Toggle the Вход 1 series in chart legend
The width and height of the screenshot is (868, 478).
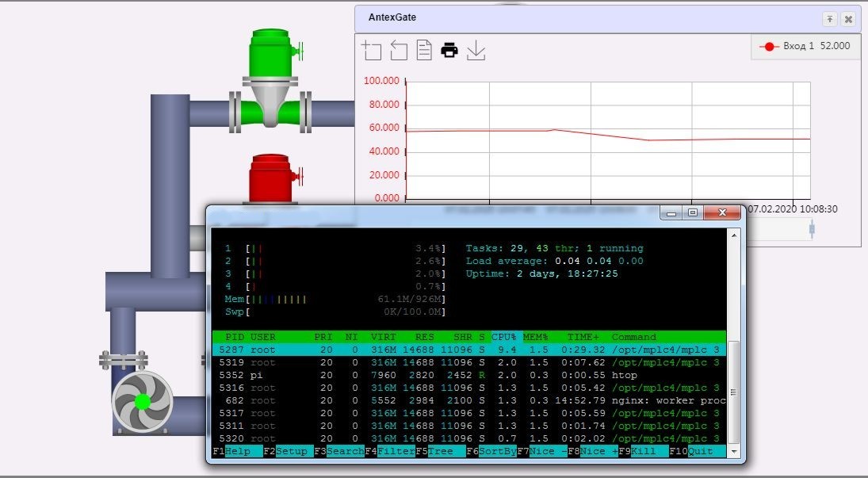click(804, 47)
